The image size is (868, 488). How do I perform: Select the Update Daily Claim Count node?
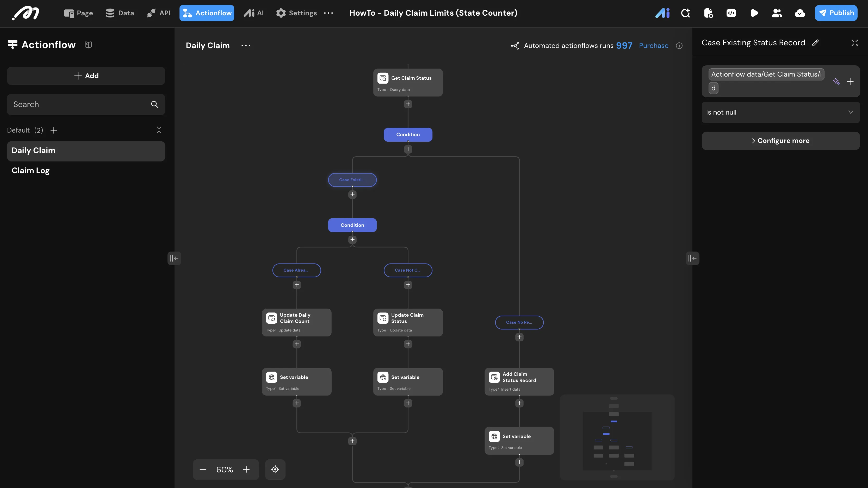296,323
